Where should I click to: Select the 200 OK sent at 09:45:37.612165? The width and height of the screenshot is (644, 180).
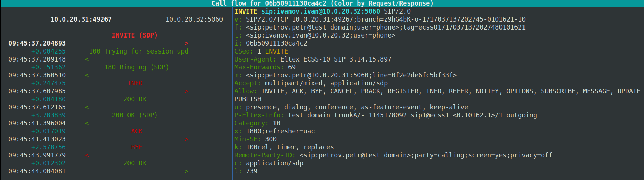click(135, 99)
